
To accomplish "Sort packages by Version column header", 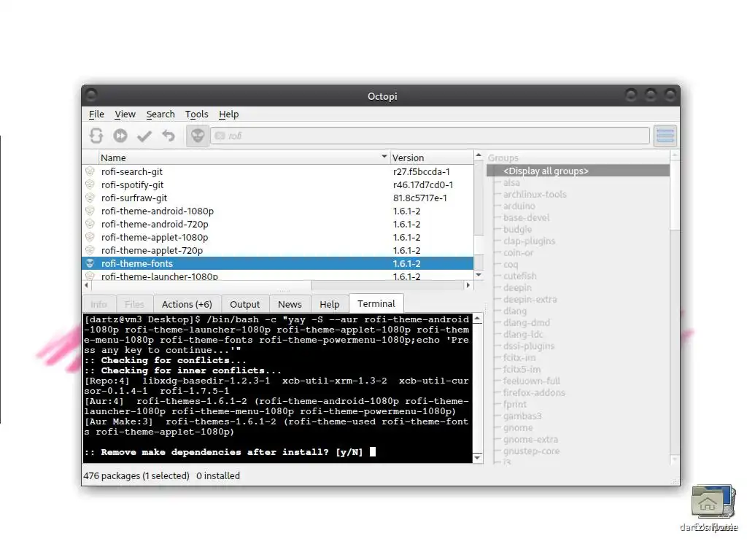I will (431, 157).
